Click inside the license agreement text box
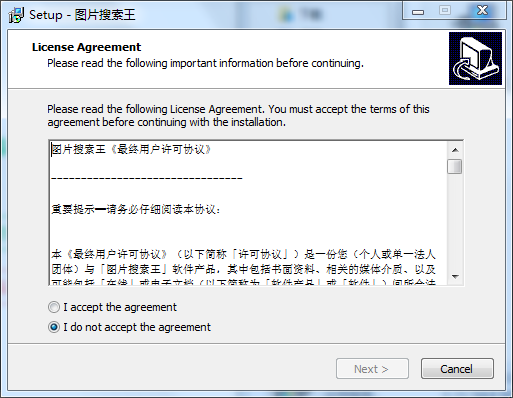Screen dimensions: 513x398 click(x=248, y=213)
